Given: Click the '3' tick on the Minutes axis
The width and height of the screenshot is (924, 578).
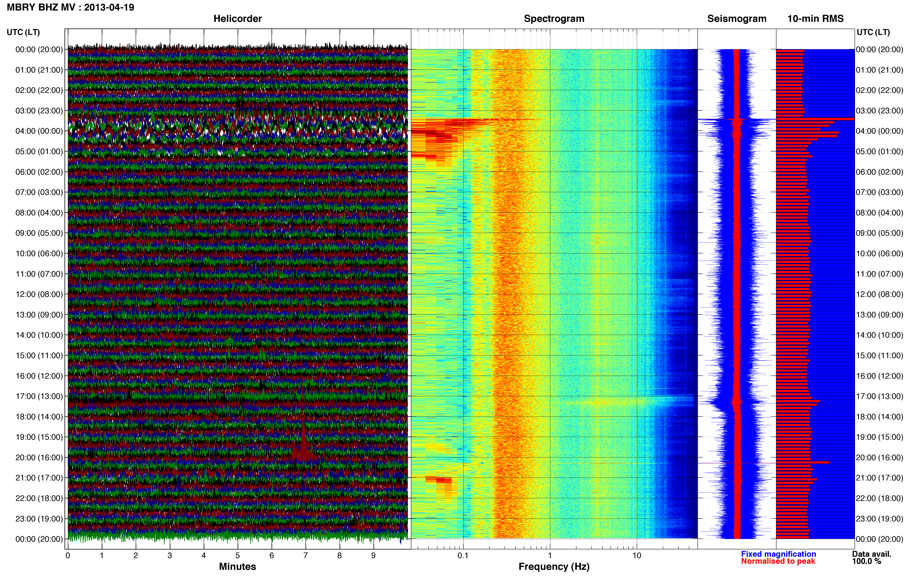Looking at the screenshot, I should (x=170, y=555).
